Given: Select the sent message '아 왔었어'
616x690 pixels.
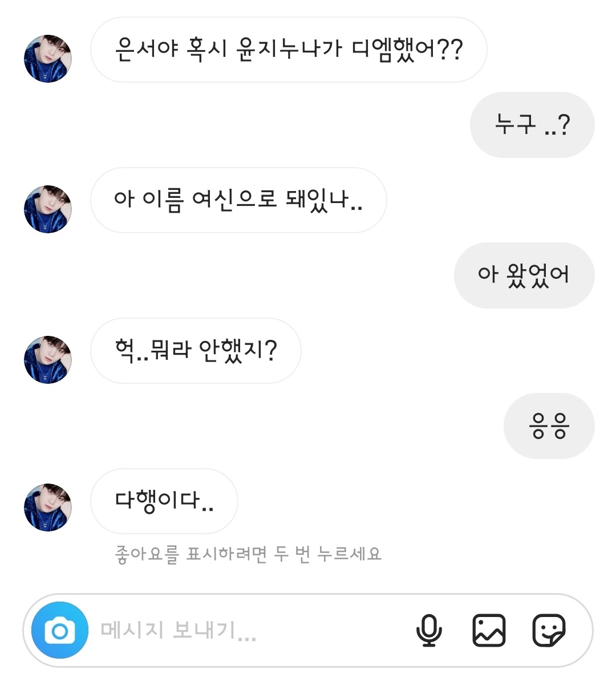Looking at the screenshot, I should pyautogui.click(x=524, y=275).
